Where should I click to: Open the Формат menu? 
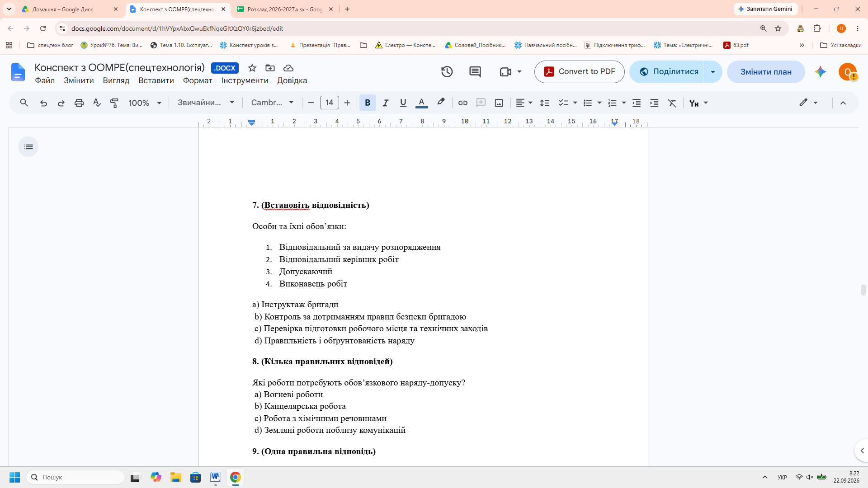click(x=198, y=80)
